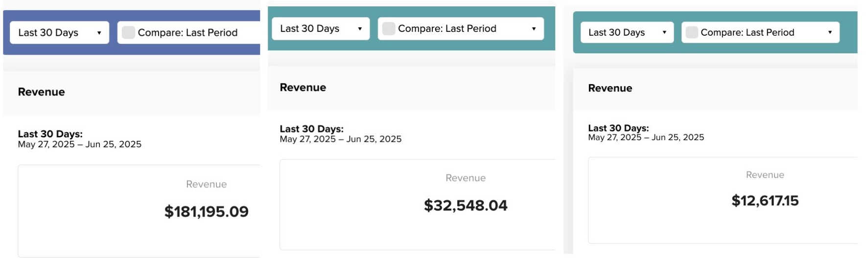This screenshot has width=868, height=260.
Task: Open the Last 30 Days dropdown in the blue header
Action: [x=59, y=33]
